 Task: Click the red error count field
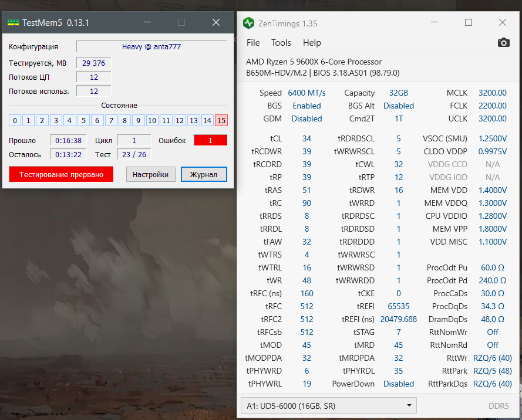pyautogui.click(x=210, y=140)
